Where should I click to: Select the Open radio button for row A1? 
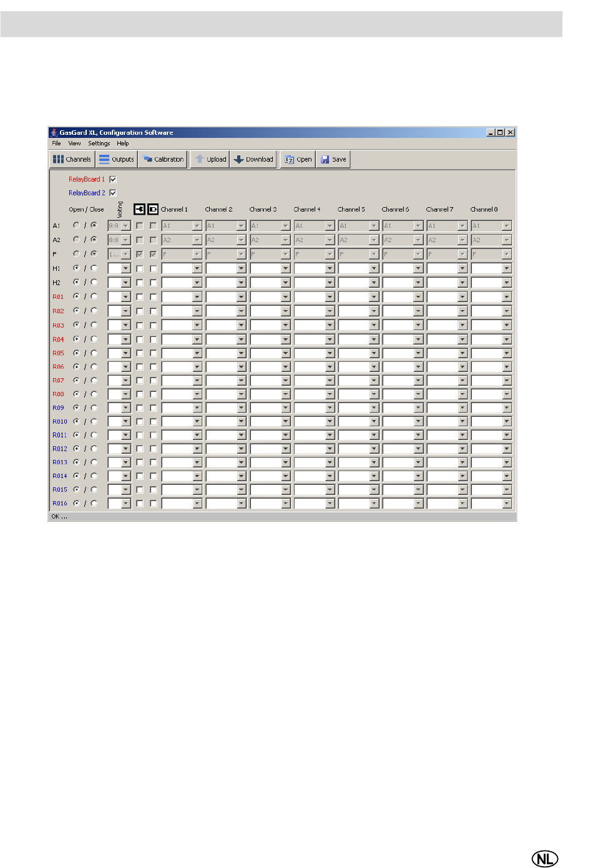76,225
